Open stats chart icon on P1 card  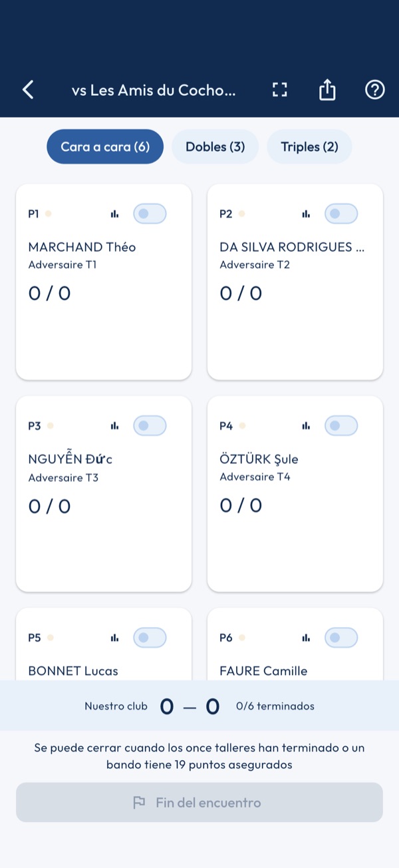[114, 214]
